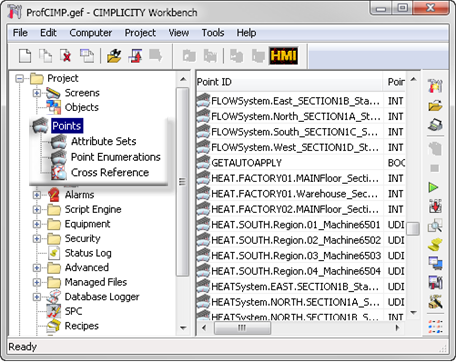Click the point list scroll down arrow
Viewport: 457px width, 362px height.
[x=413, y=313]
